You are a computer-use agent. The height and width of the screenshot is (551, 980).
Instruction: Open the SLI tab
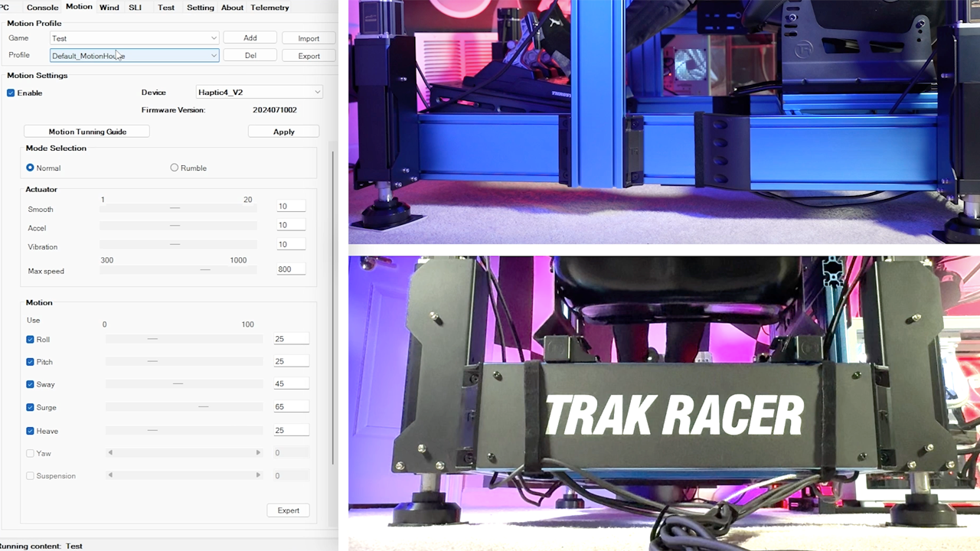point(135,7)
